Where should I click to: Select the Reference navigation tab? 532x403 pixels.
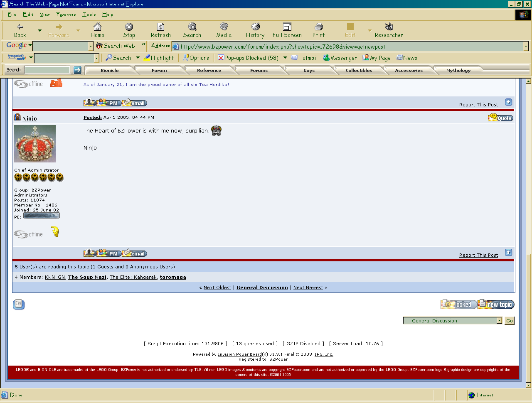pos(209,70)
